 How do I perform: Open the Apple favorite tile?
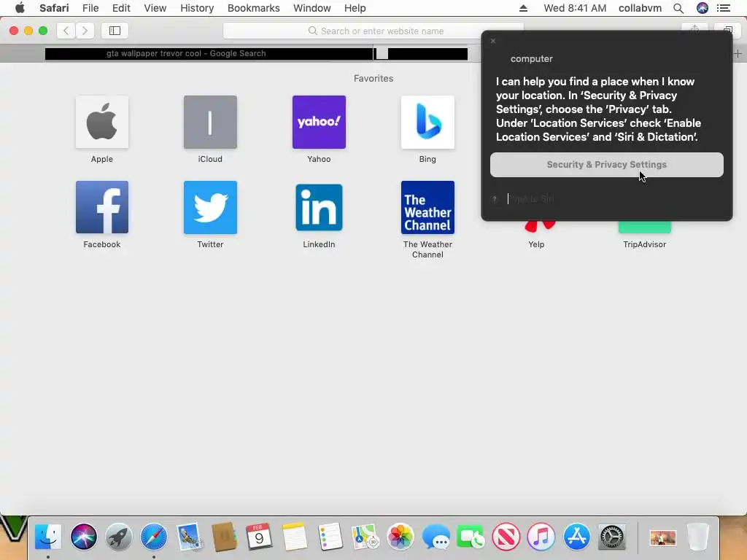(x=102, y=122)
